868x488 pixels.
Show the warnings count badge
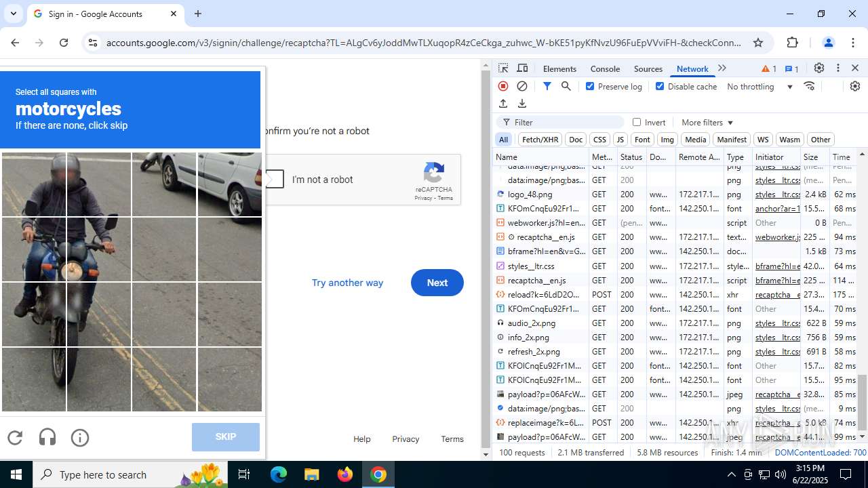769,68
